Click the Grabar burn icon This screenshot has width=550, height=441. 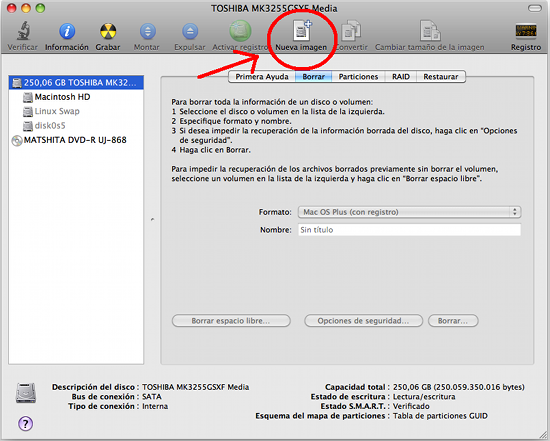tap(108, 31)
